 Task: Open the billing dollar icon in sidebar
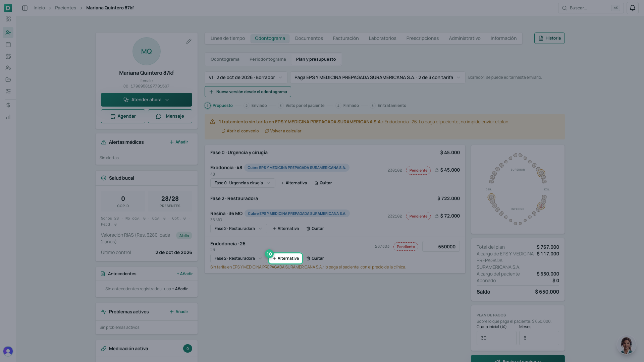click(8, 105)
